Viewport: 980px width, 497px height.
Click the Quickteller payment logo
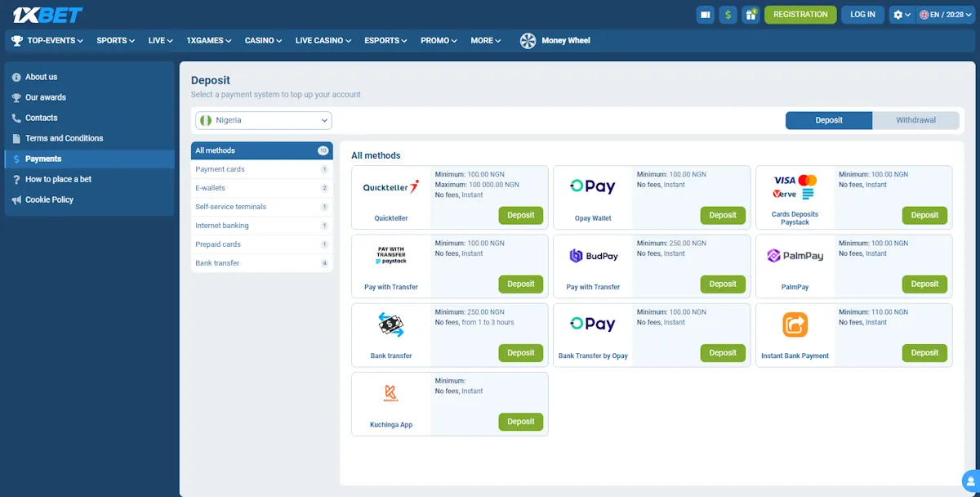pyautogui.click(x=390, y=186)
